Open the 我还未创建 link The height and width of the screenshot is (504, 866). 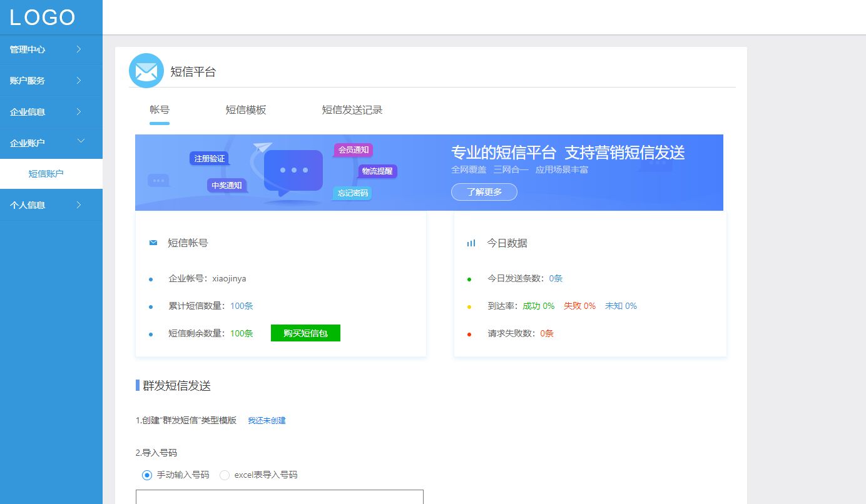coord(267,421)
